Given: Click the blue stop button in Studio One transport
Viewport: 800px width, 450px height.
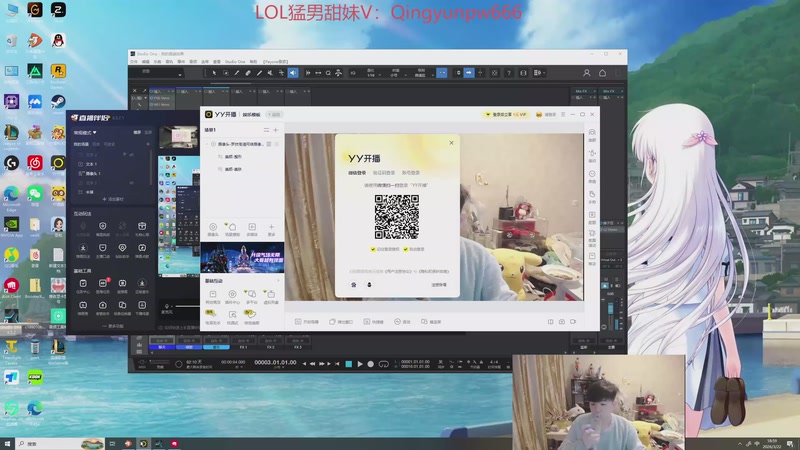Looking at the screenshot, I should point(349,364).
